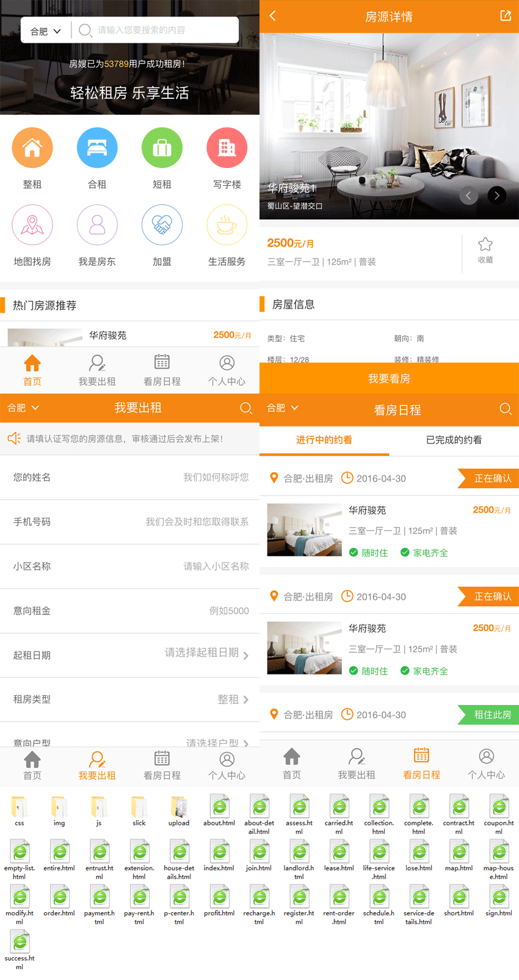
Task: Tap the 加盟 handshake icon
Action: tap(162, 225)
